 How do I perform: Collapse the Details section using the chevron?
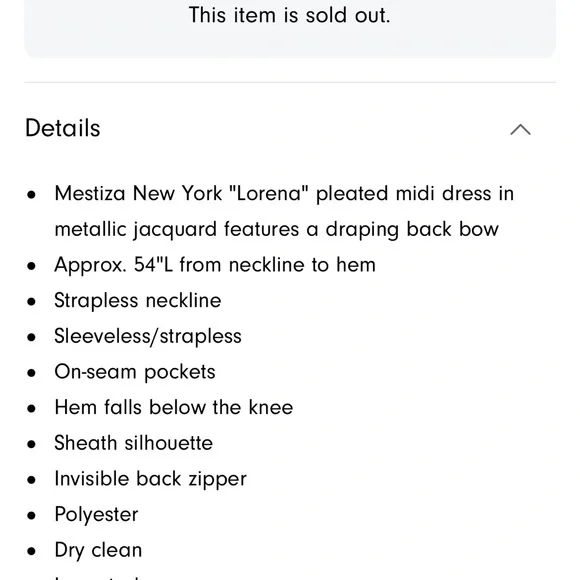click(520, 129)
